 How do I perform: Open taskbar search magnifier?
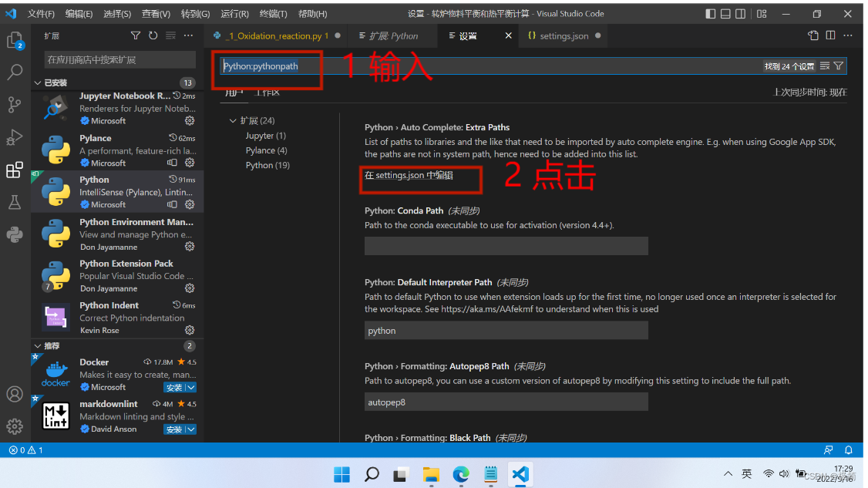[x=372, y=475]
